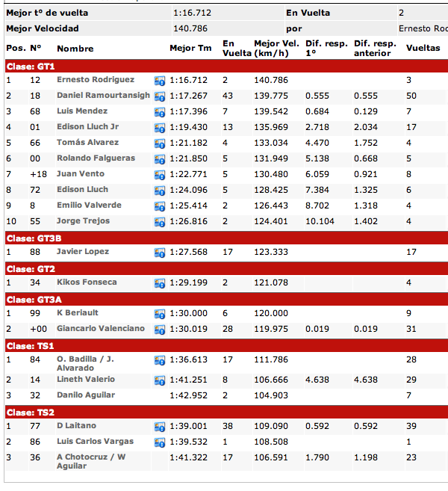448x491 pixels.
Task: Open info icon for Javier Lopez
Action: point(159,253)
